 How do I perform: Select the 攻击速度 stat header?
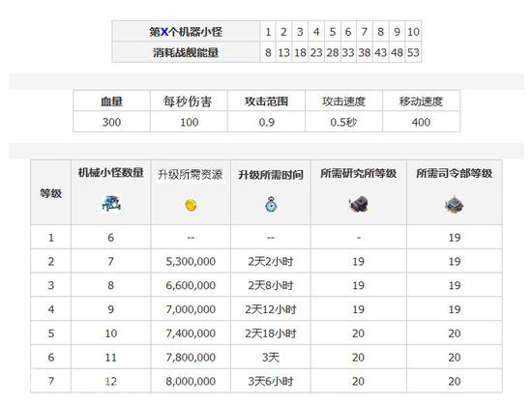pyautogui.click(x=343, y=101)
